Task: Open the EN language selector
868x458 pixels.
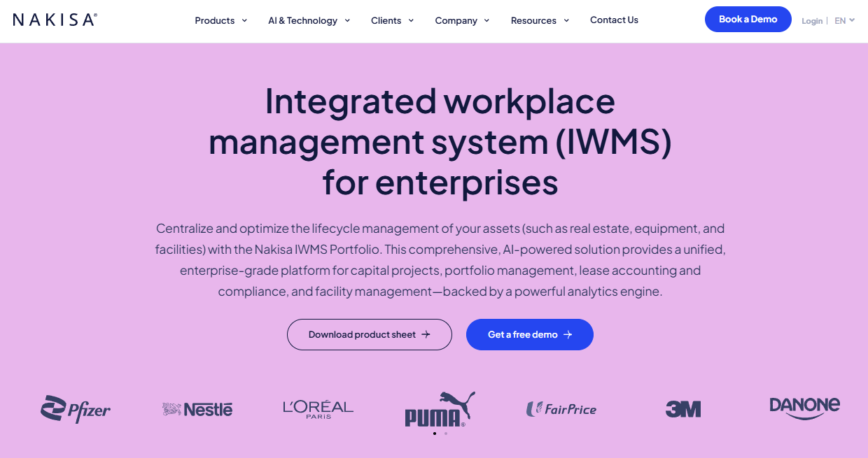Action: [845, 20]
